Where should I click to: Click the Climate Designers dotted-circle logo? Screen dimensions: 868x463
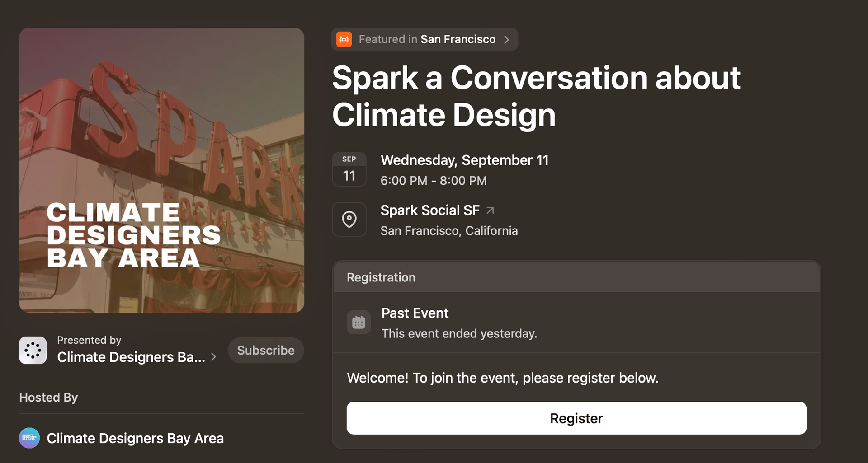pyautogui.click(x=33, y=350)
